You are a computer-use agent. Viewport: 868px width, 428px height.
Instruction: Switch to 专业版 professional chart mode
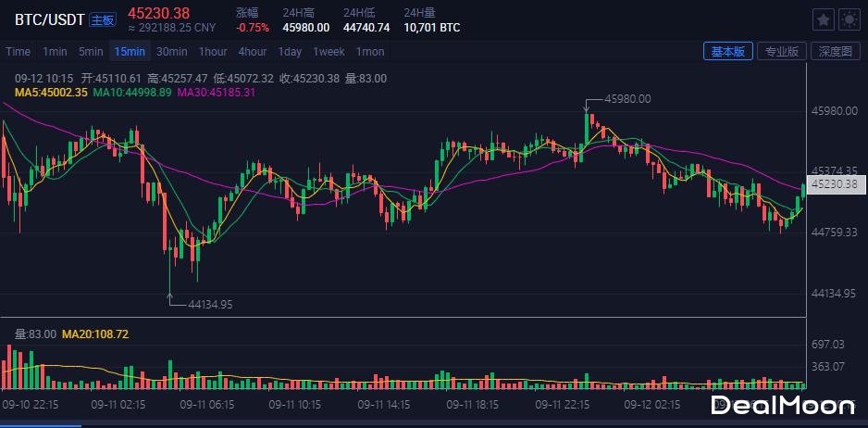(781, 52)
